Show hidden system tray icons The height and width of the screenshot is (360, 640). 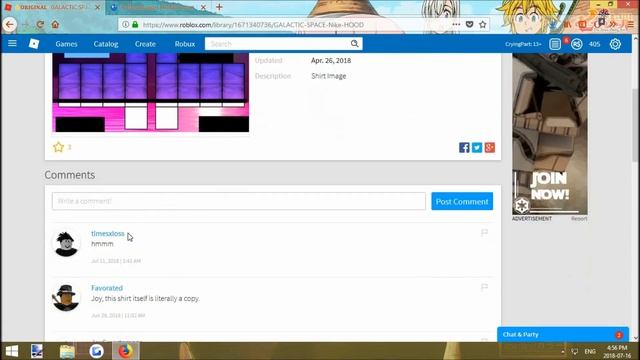point(562,351)
